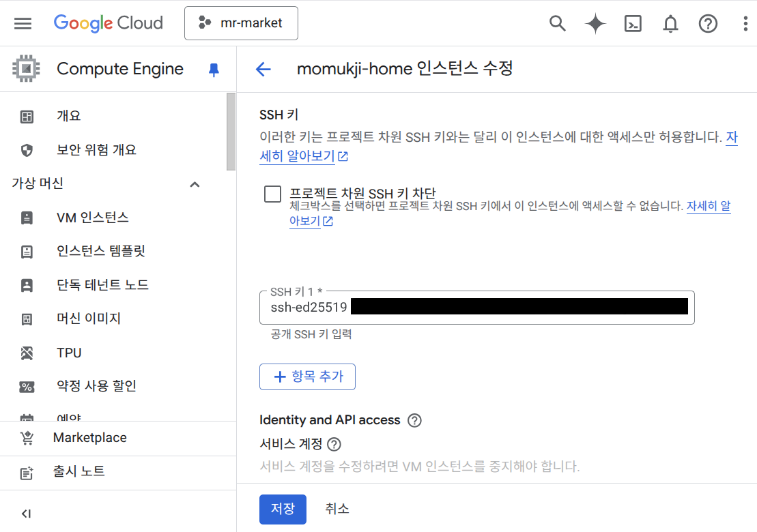
Task: Click the search magnifier icon
Action: 558,23
